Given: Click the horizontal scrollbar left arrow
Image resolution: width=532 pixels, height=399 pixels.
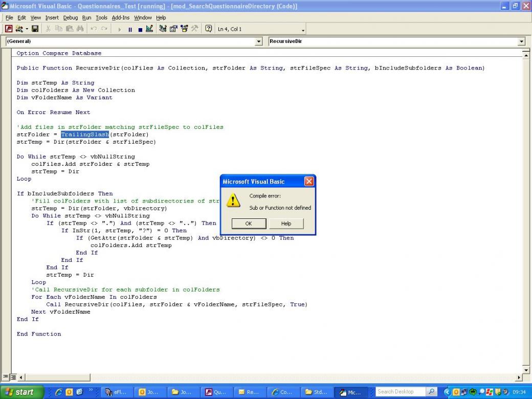Looking at the screenshot, I should (x=20, y=378).
